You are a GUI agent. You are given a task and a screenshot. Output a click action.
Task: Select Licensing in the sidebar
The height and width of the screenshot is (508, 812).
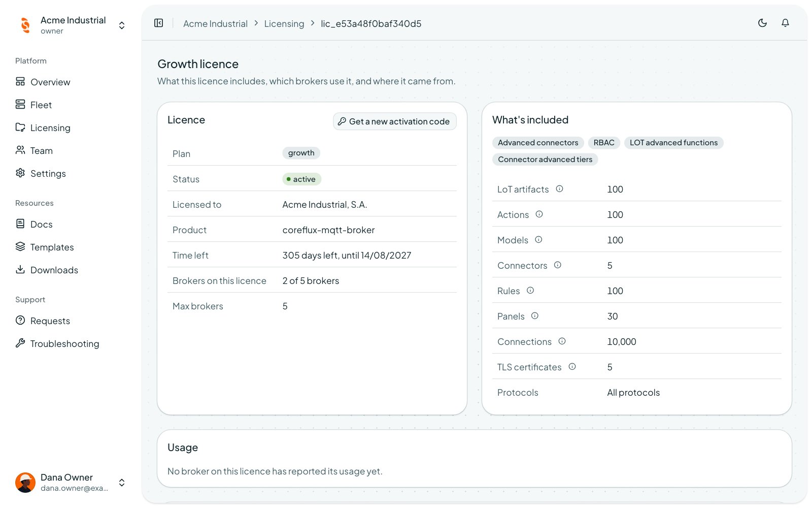pyautogui.click(x=70, y=128)
